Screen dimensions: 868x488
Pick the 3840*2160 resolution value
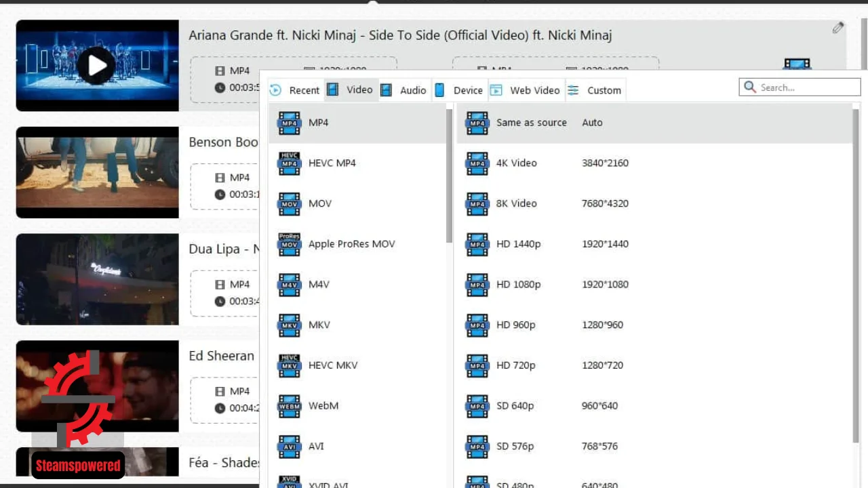coord(605,163)
